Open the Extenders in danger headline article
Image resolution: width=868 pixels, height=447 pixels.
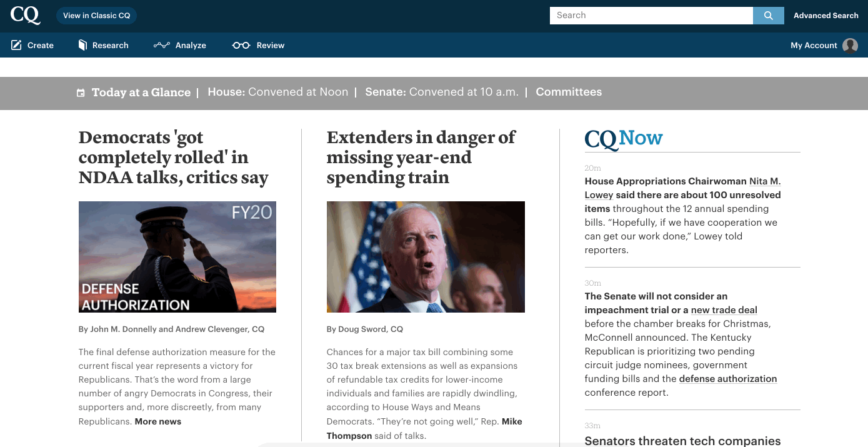pyautogui.click(x=421, y=158)
